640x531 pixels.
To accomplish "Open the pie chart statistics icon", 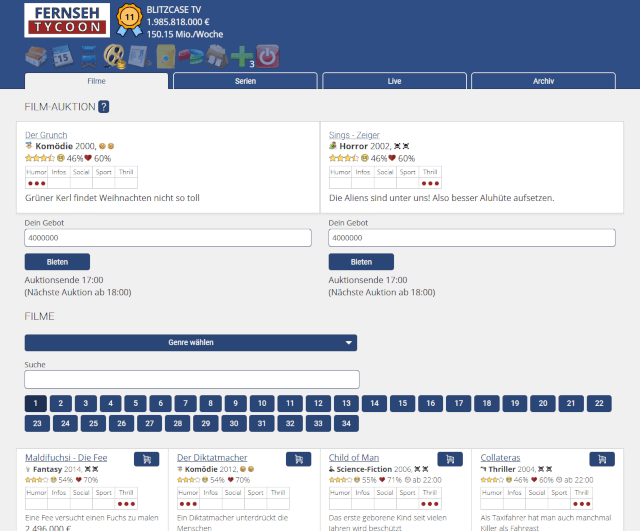I will [x=191, y=56].
